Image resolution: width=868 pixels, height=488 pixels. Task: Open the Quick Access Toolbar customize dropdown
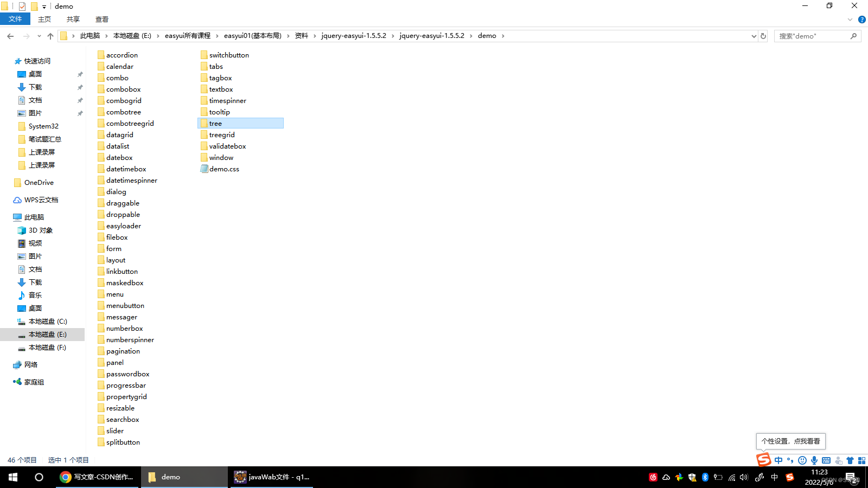click(44, 6)
